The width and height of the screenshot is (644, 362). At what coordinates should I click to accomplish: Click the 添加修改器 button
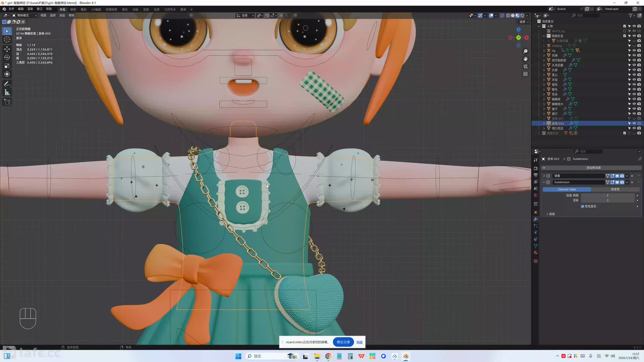click(593, 168)
